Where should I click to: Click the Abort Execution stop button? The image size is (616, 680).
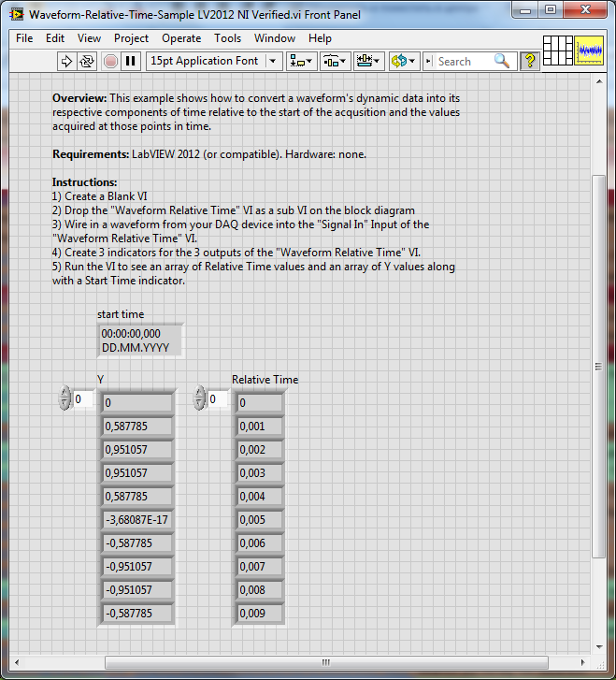pyautogui.click(x=110, y=61)
